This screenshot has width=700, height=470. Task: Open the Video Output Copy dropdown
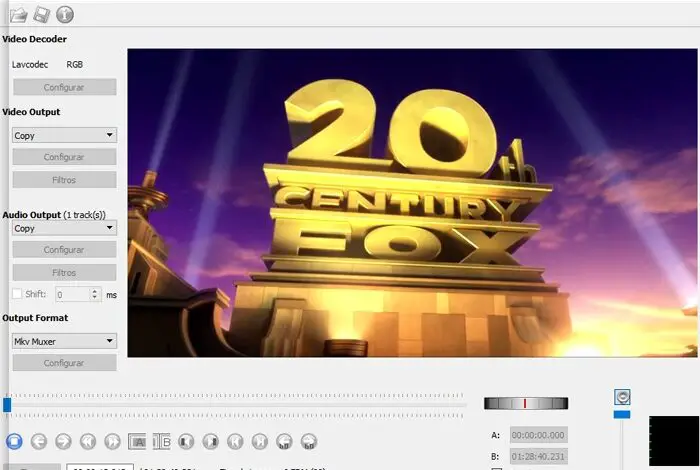(64, 135)
